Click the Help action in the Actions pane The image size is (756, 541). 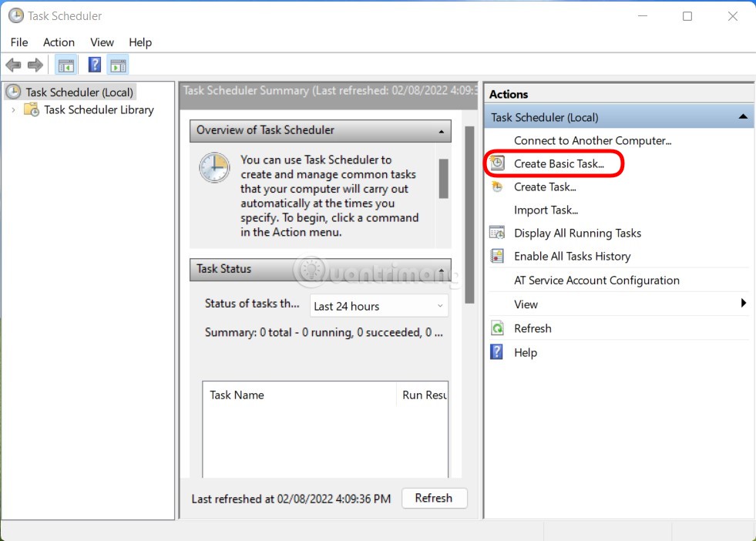point(526,352)
